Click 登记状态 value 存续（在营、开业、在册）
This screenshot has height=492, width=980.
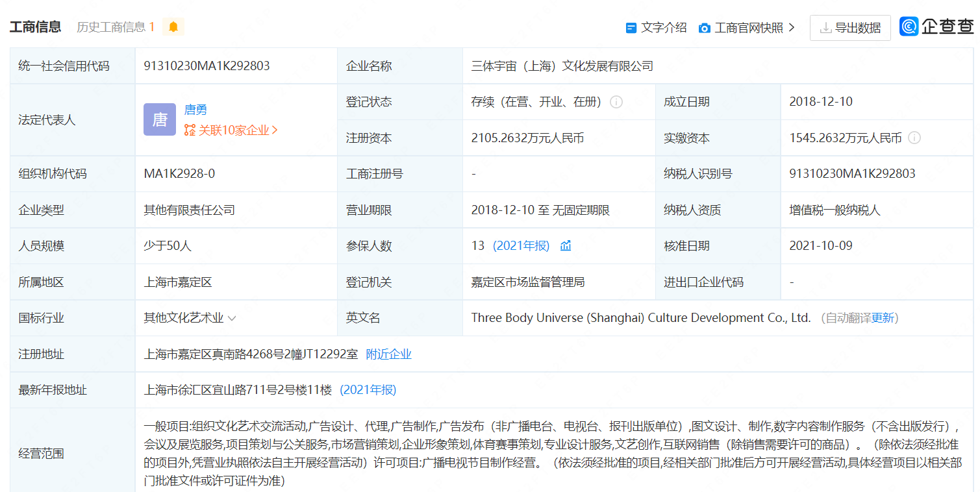point(537,101)
